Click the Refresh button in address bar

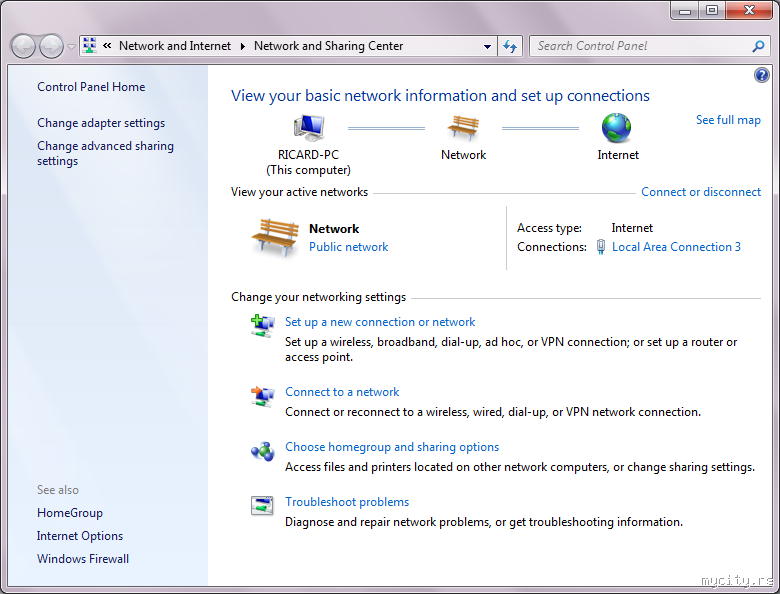pyautogui.click(x=510, y=46)
